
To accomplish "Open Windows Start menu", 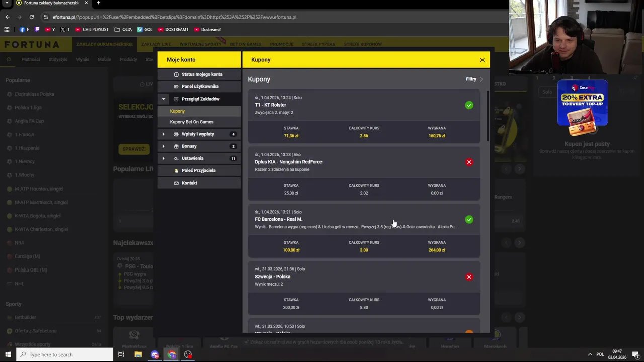I will tap(8, 355).
